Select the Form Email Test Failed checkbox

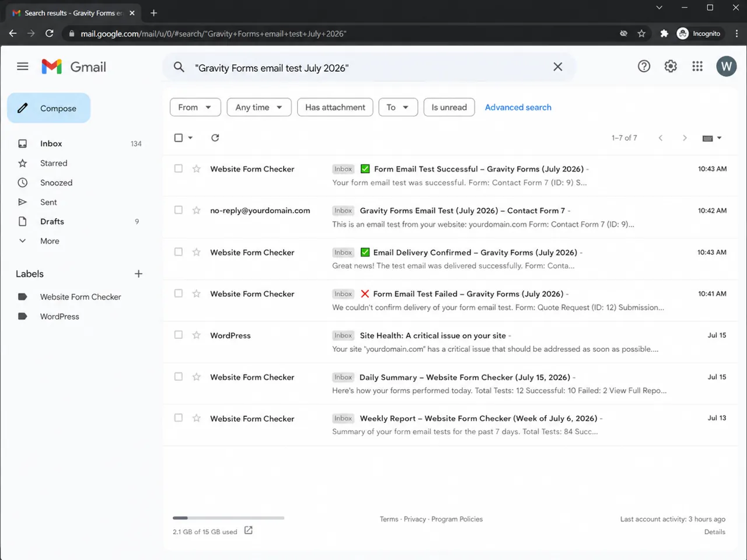point(179,293)
